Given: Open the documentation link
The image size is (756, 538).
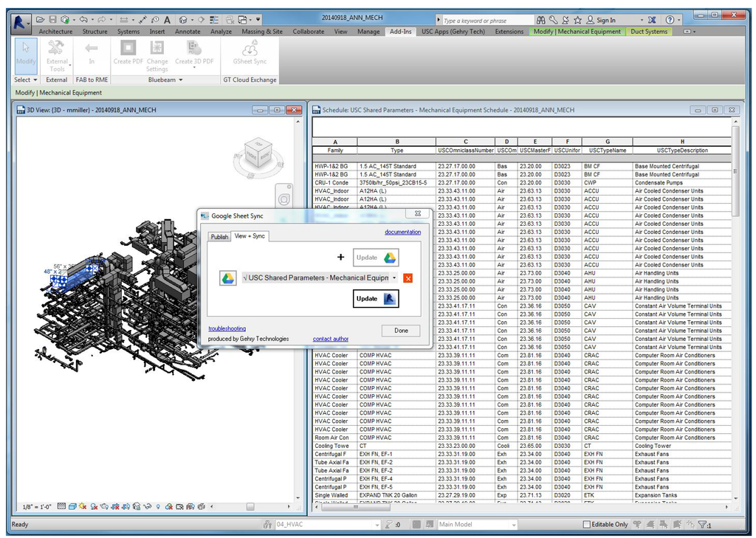Looking at the screenshot, I should point(402,232).
